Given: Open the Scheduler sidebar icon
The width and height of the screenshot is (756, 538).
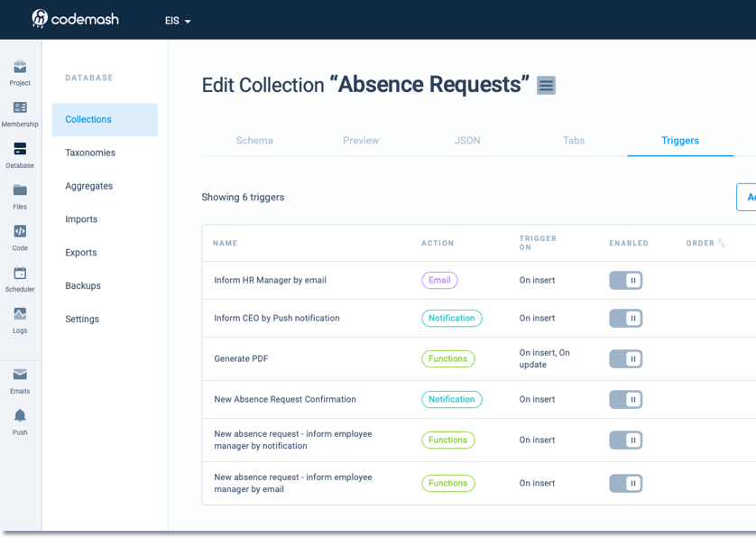Looking at the screenshot, I should click(20, 279).
